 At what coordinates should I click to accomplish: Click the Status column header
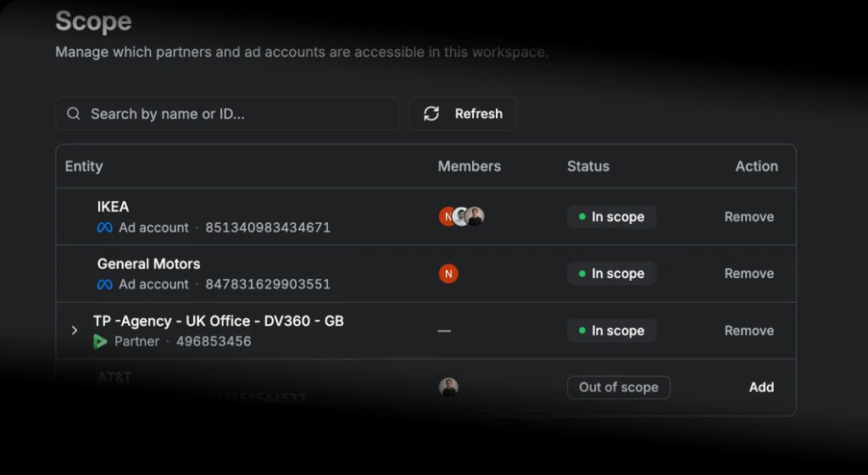(x=588, y=166)
